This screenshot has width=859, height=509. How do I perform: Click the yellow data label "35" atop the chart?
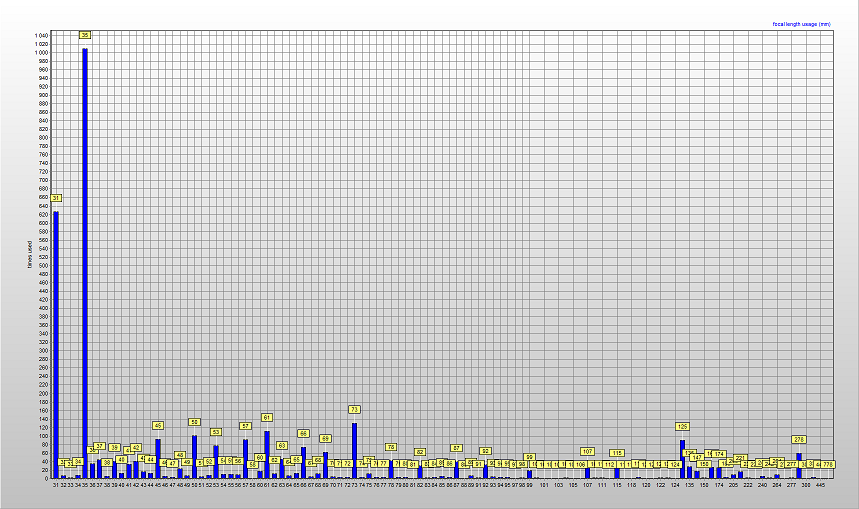pyautogui.click(x=85, y=35)
